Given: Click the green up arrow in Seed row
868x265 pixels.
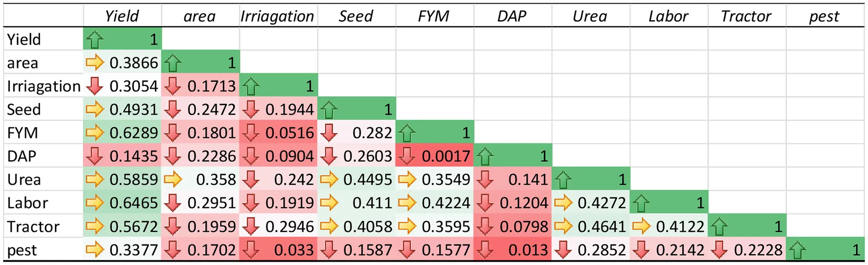Looking at the screenshot, I should [329, 110].
